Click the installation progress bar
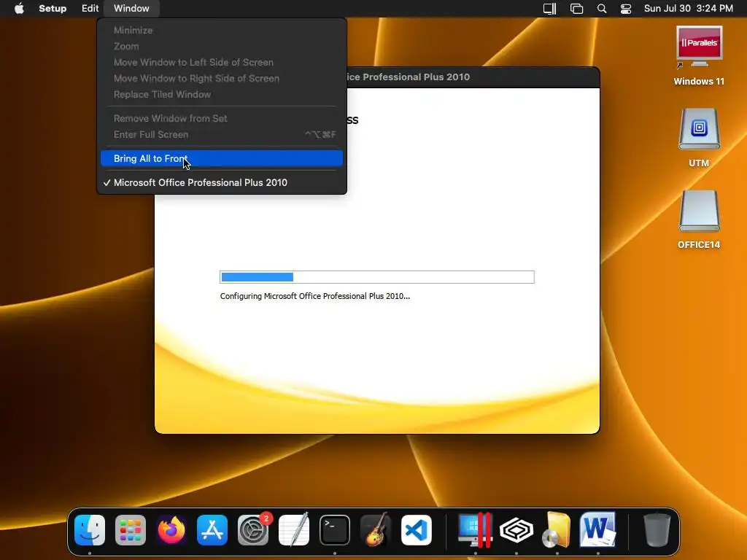This screenshot has width=747, height=560. pyautogui.click(x=377, y=277)
